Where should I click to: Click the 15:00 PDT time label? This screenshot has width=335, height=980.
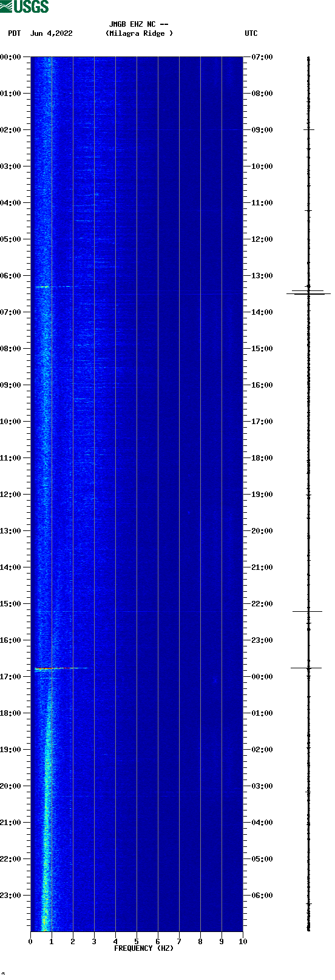click(x=11, y=604)
